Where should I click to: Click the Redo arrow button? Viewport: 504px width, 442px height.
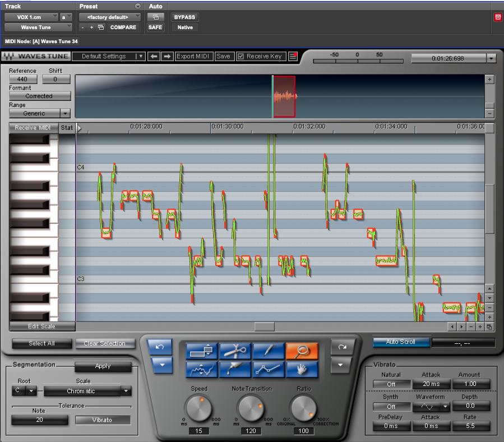[x=342, y=347]
